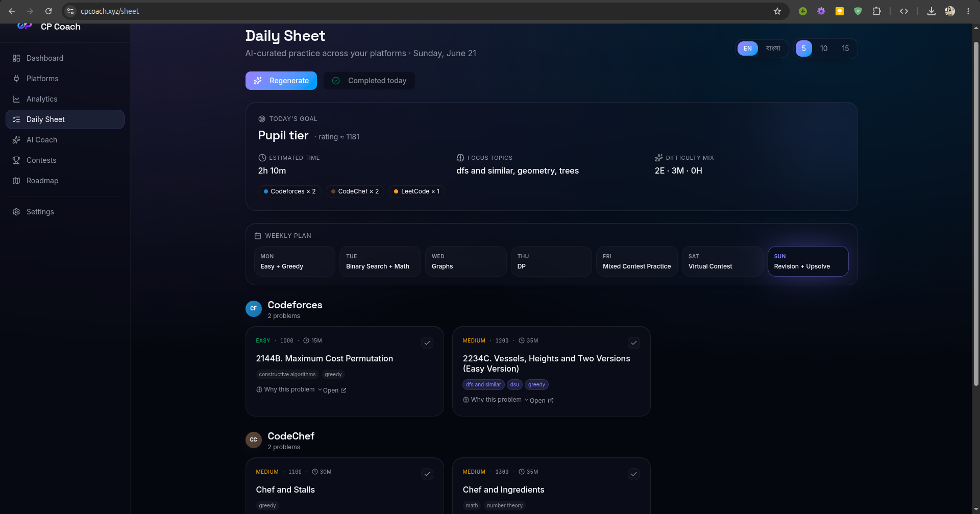Reload the page with the refresh icon

48,11
